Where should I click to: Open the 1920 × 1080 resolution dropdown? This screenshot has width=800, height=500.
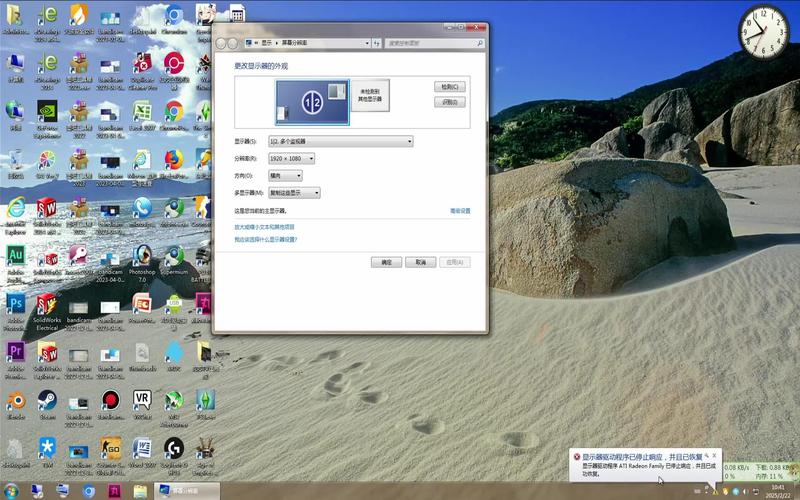[291, 158]
